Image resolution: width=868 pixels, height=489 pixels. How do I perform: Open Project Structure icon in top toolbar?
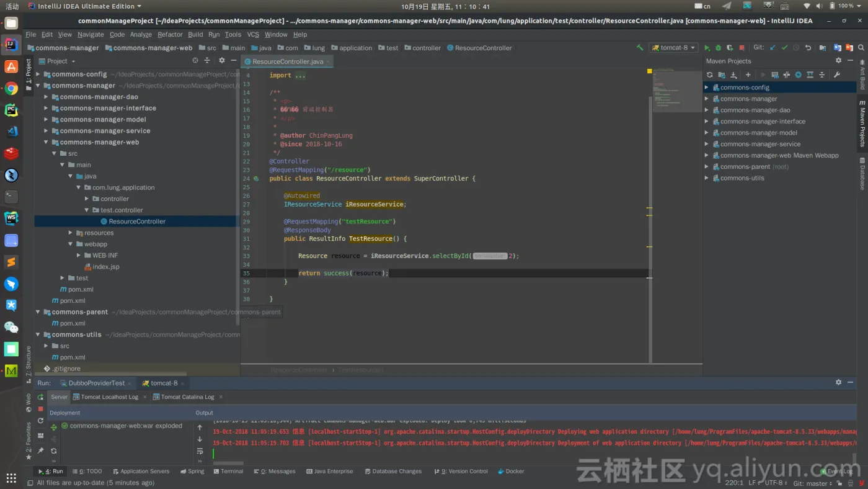pos(823,48)
